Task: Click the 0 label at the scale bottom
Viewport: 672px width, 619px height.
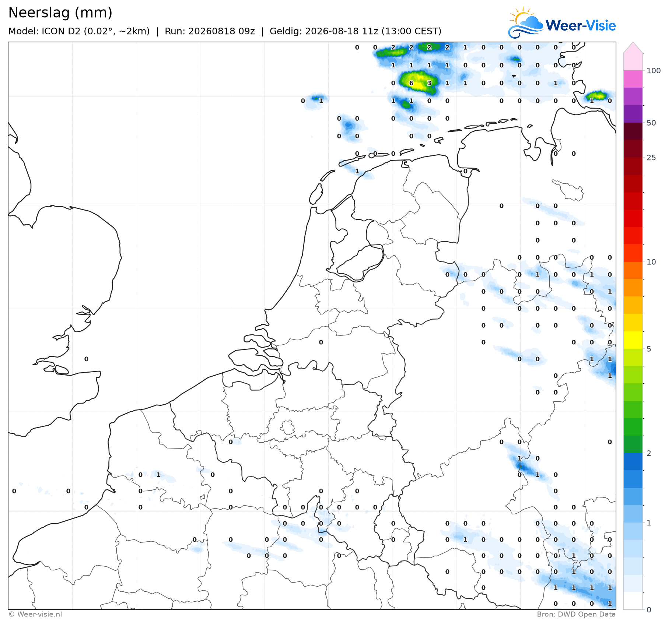Action: 649,609
